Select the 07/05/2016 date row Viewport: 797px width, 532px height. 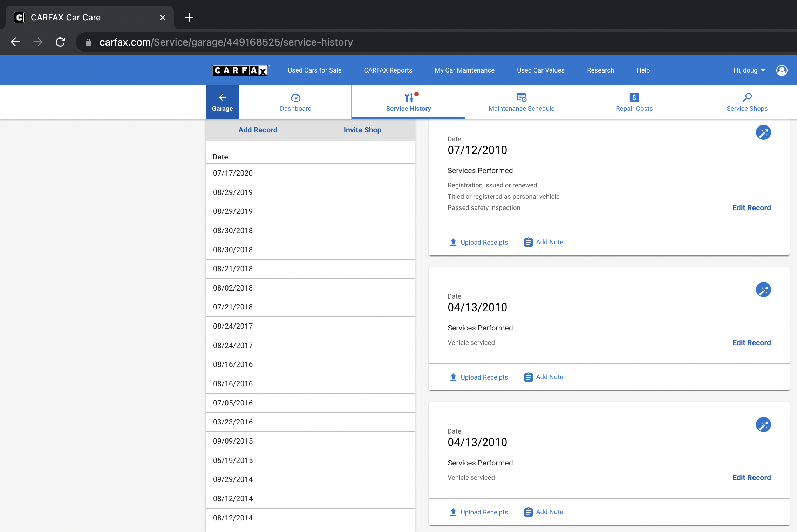click(x=310, y=403)
